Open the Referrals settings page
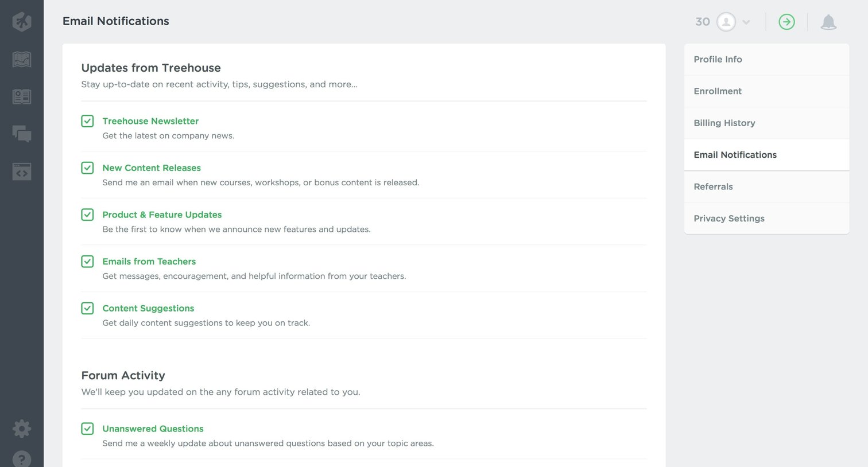Screen dimensions: 868x467 [x=766, y=186]
